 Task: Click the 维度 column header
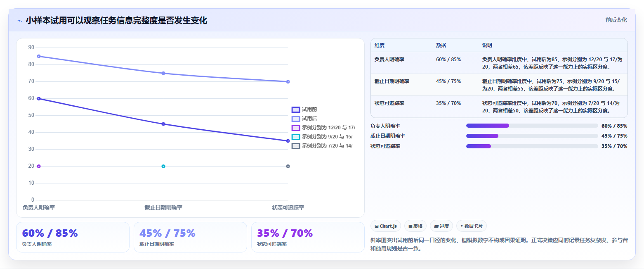[x=380, y=45]
